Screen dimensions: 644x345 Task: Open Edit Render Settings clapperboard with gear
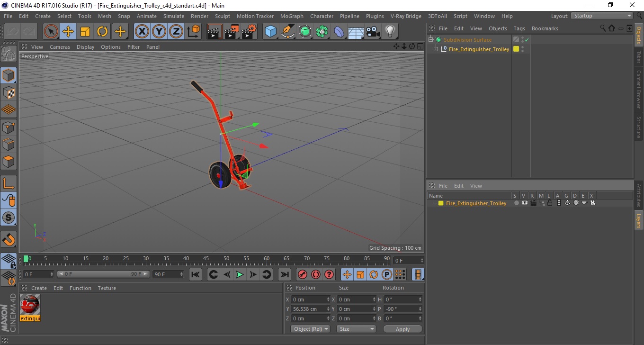[x=249, y=32]
